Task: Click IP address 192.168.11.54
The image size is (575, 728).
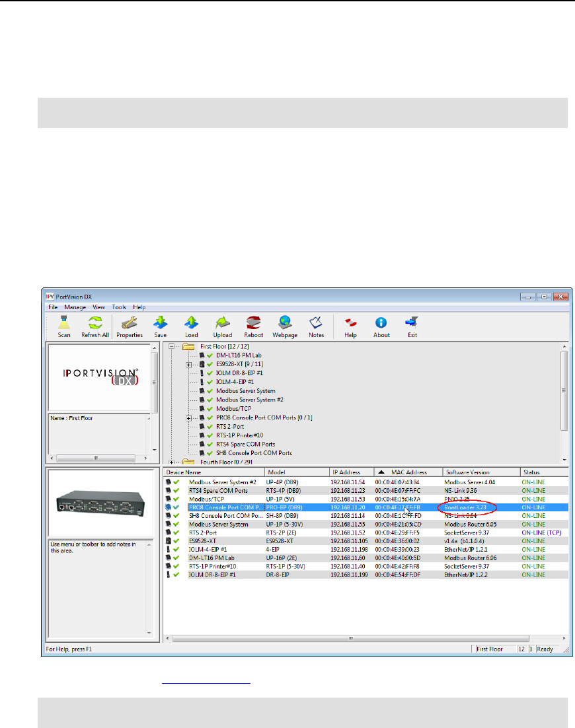Action: point(348,482)
